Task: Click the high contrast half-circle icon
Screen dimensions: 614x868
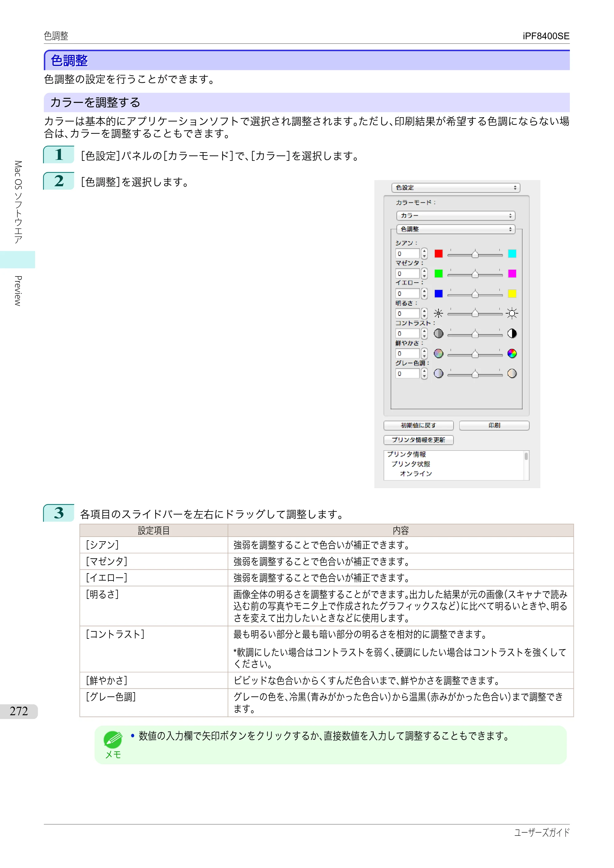Action: pyautogui.click(x=512, y=334)
